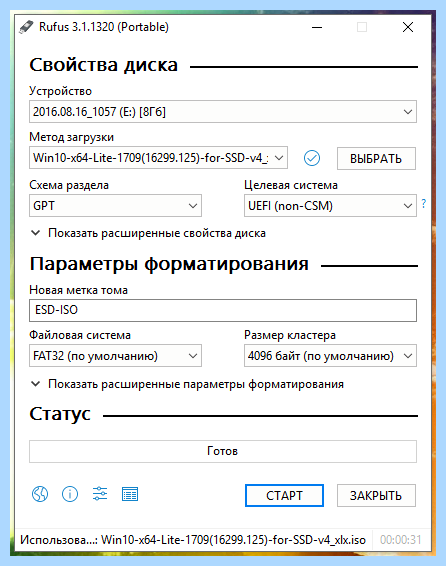Click the status bar ISO filename text
The height and width of the screenshot is (566, 446).
click(233, 540)
